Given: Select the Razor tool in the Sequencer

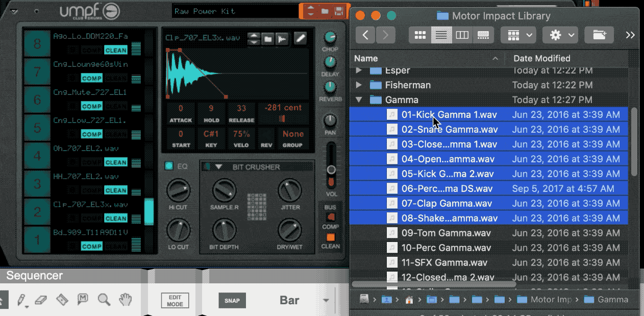Looking at the screenshot, I should (62, 300).
